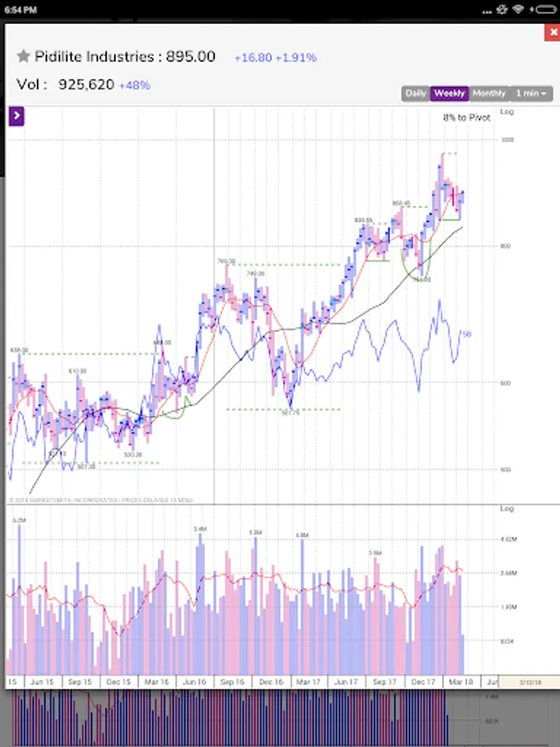Click the volume value 925,620
Screen dimensions: 560x747
86,85
